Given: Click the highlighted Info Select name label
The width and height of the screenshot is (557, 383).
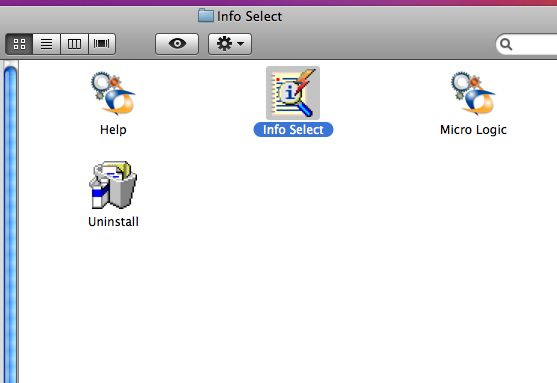Looking at the screenshot, I should point(293,130).
